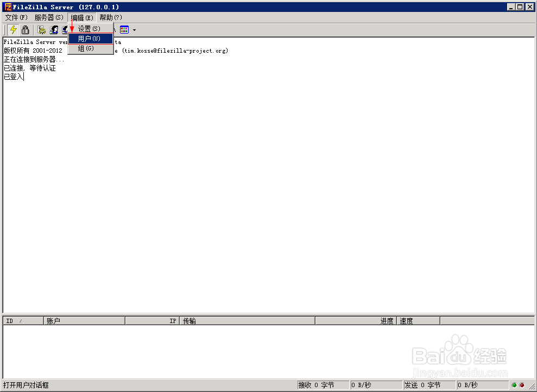Expand the dropdown arrow beside grid icon
The width and height of the screenshot is (537, 392).
tap(134, 30)
